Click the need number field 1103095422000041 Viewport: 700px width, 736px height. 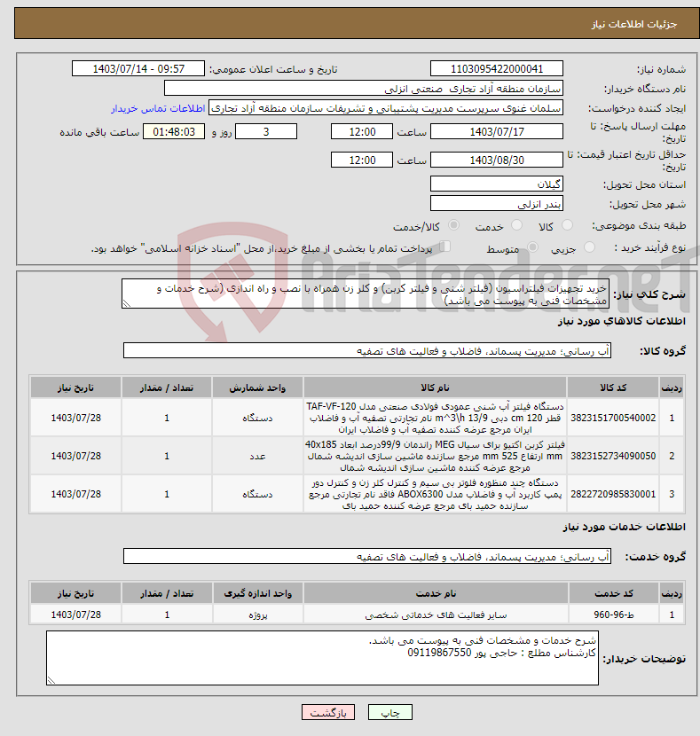(x=496, y=68)
